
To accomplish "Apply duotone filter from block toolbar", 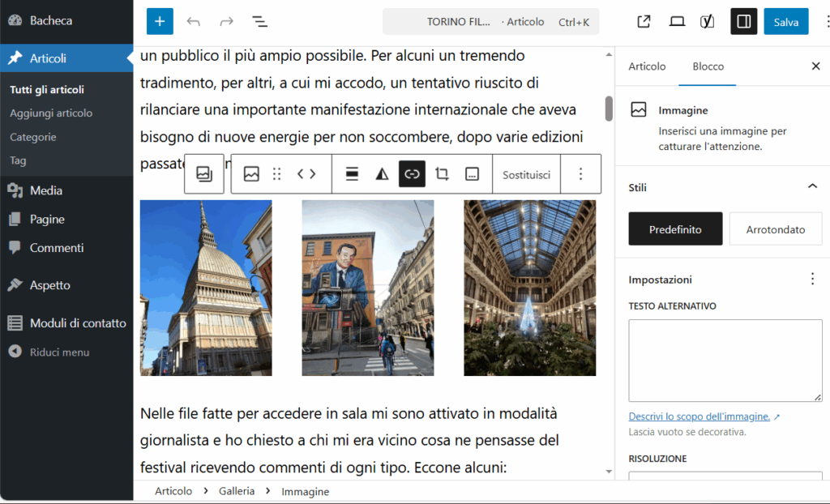I will 382,174.
